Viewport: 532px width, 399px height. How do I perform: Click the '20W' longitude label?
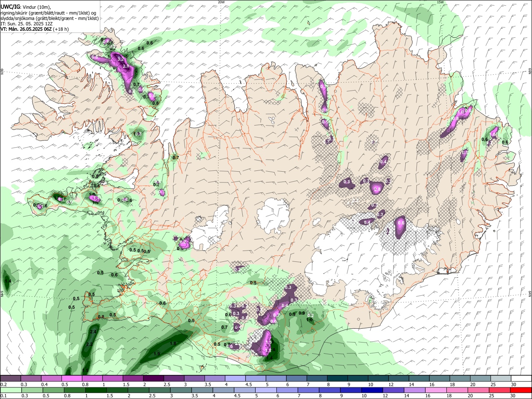[x=221, y=2]
